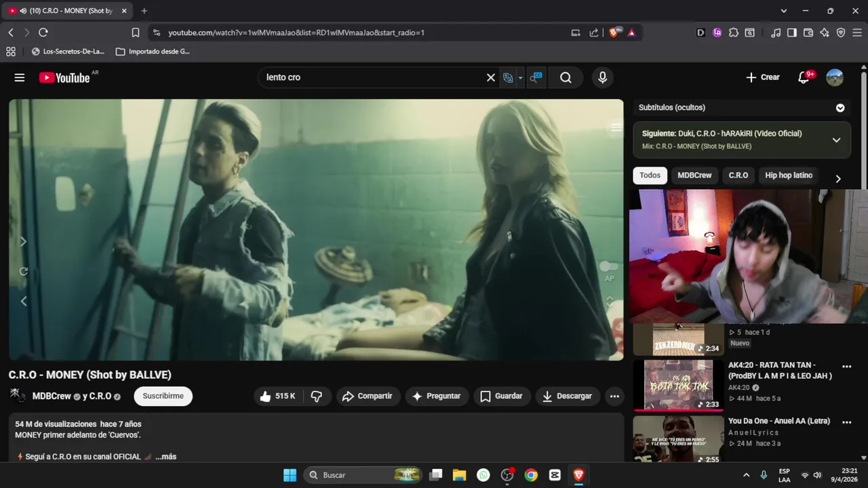Open Google Chrome from the taskbar
Image resolution: width=868 pixels, height=488 pixels.
pos(531,475)
